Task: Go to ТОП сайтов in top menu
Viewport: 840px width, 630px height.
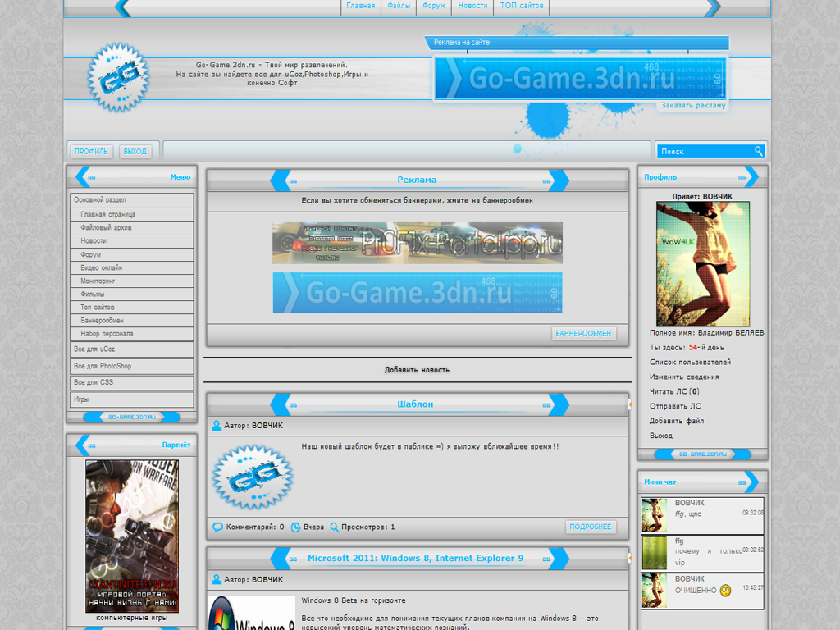Action: [522, 6]
